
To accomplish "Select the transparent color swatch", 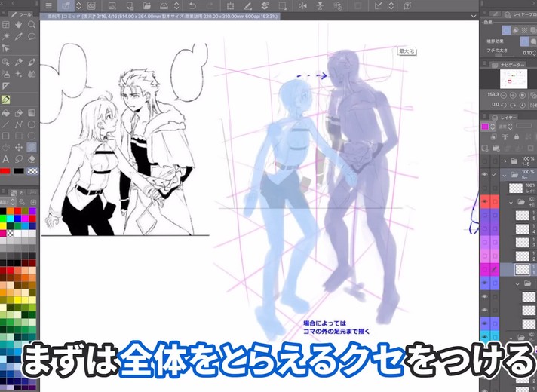I will click(x=32, y=171).
